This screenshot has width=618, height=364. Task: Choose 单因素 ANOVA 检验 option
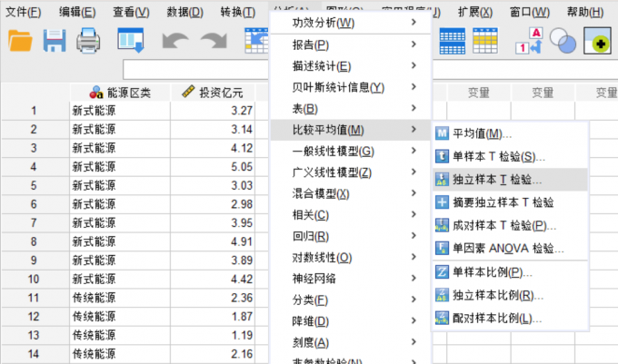coord(502,248)
